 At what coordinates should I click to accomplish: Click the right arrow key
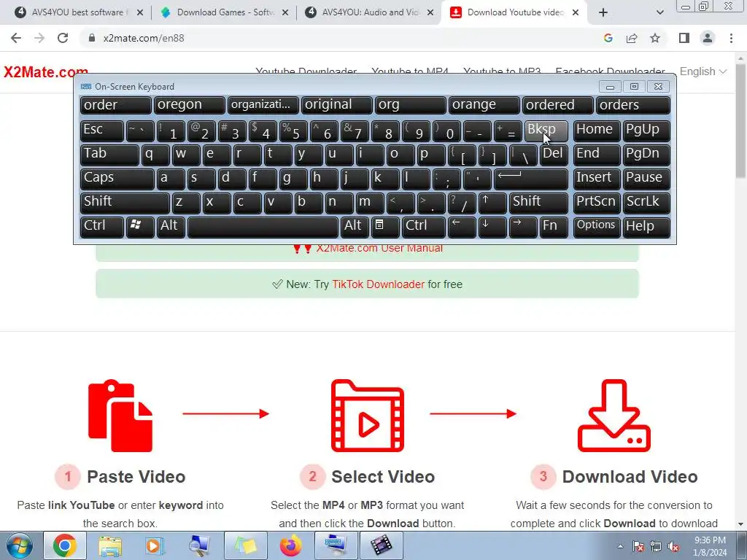point(523,227)
